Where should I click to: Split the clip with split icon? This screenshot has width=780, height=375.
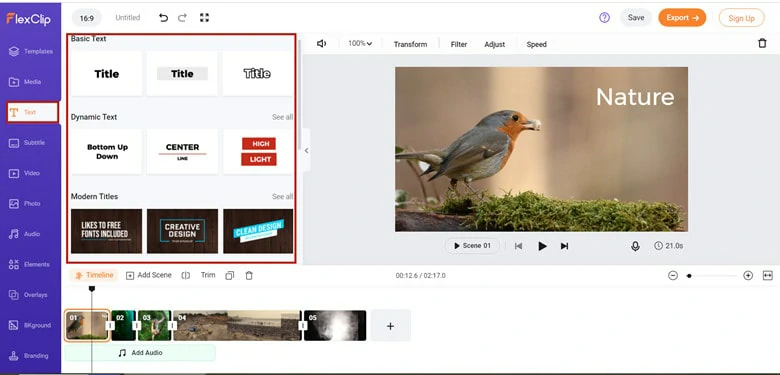186,275
